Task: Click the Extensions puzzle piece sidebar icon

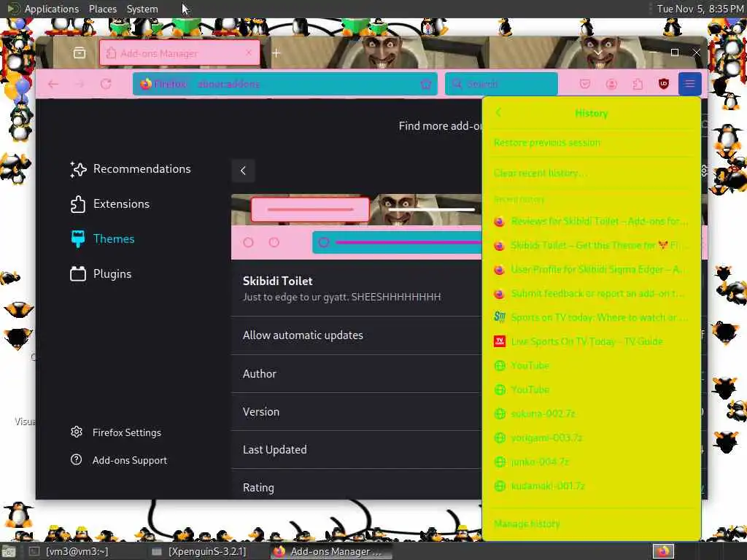Action: (77, 204)
